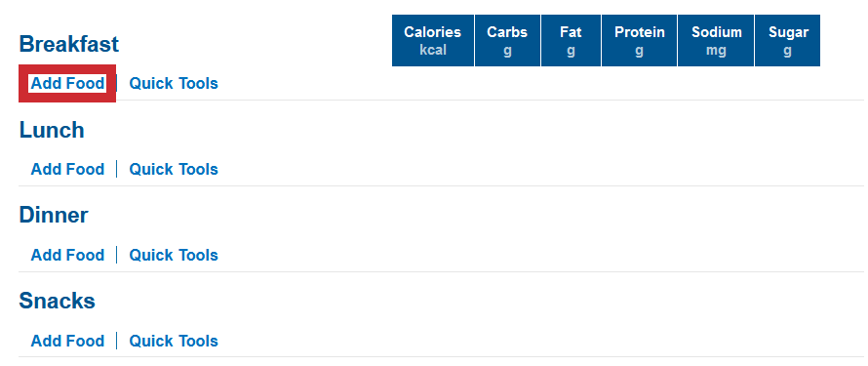This screenshot has width=868, height=366.
Task: Click the Protein column header
Action: coord(640,40)
